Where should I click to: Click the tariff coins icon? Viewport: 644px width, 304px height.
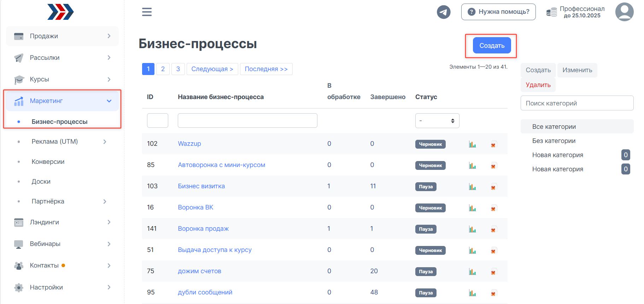(551, 12)
